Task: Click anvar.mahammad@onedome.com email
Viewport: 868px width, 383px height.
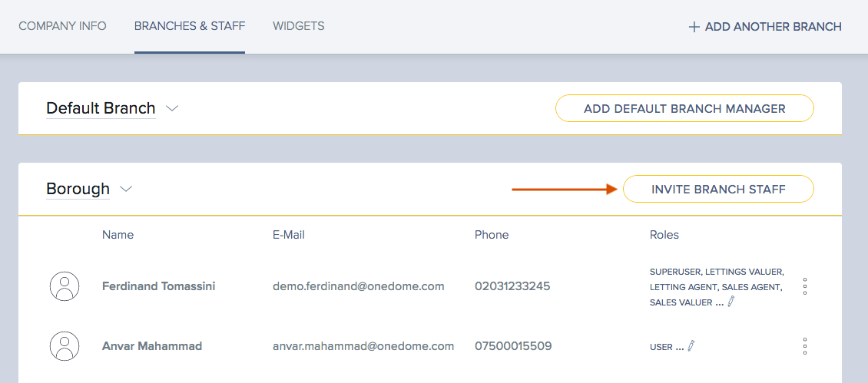Action: [363, 346]
